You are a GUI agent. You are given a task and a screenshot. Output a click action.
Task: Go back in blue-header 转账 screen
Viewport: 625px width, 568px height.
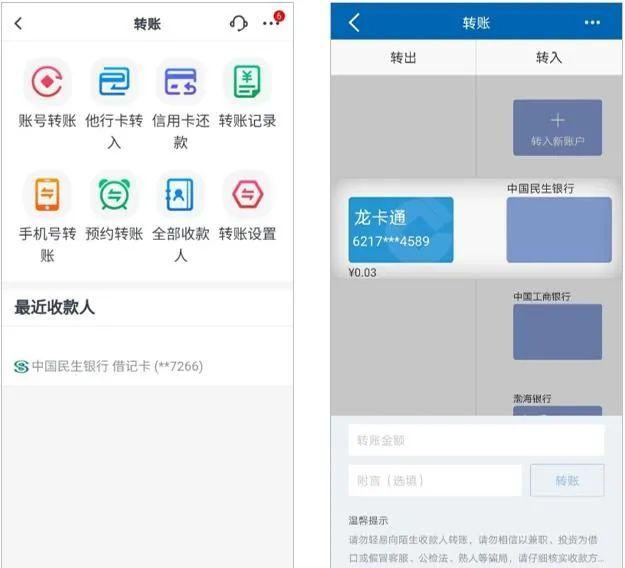(354, 22)
